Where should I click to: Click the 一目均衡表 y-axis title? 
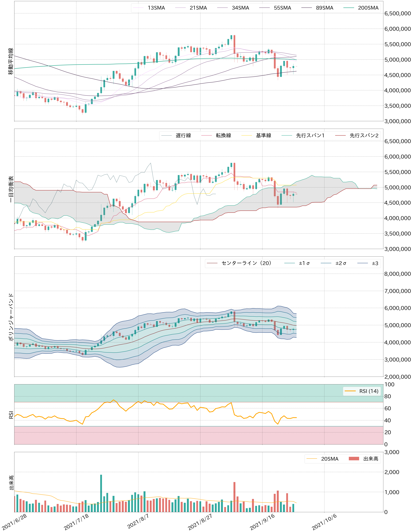pyautogui.click(x=11, y=189)
